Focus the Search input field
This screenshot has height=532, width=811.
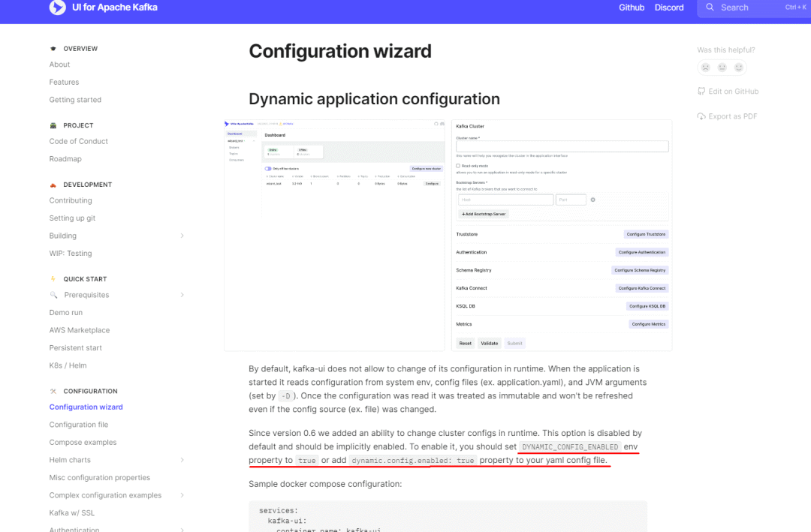tap(754, 8)
